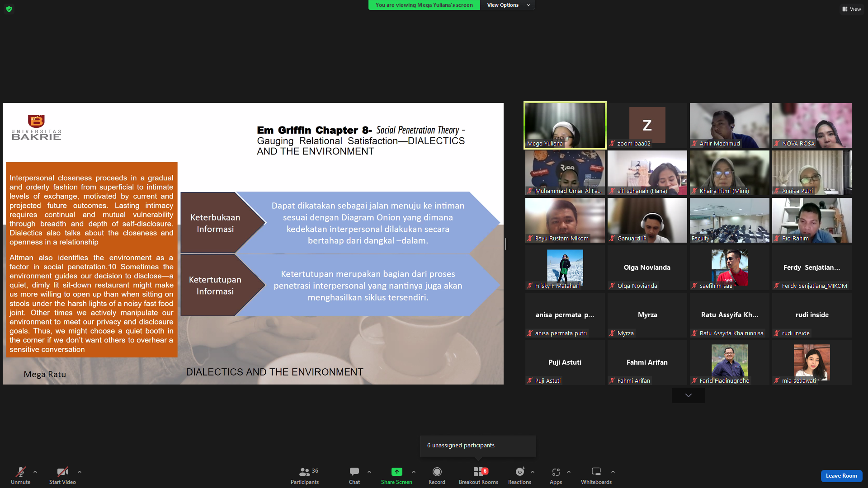Select rudi inside participant tile
Screen dimensions: 868x488
[x=812, y=315]
